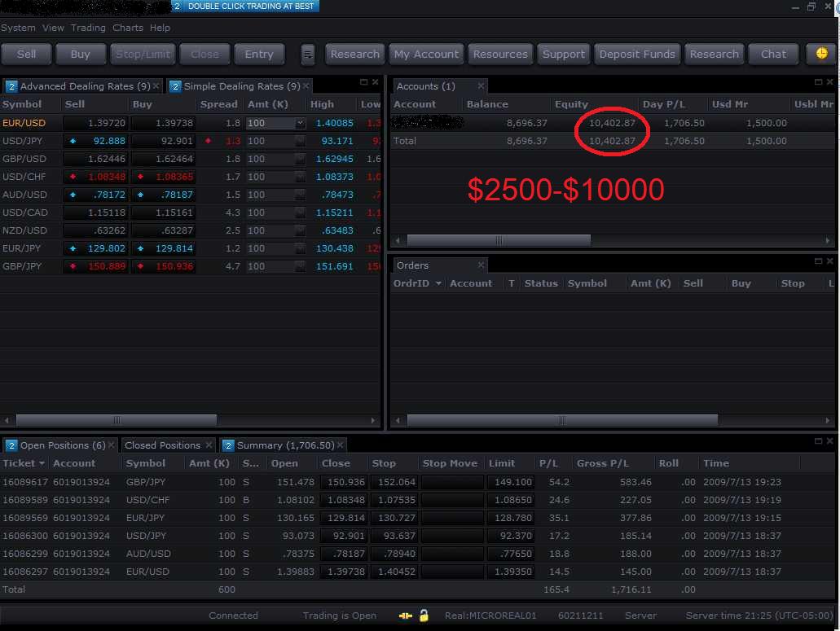Click GBP/USD buy price 1.62464
The image size is (840, 631).
164,159
